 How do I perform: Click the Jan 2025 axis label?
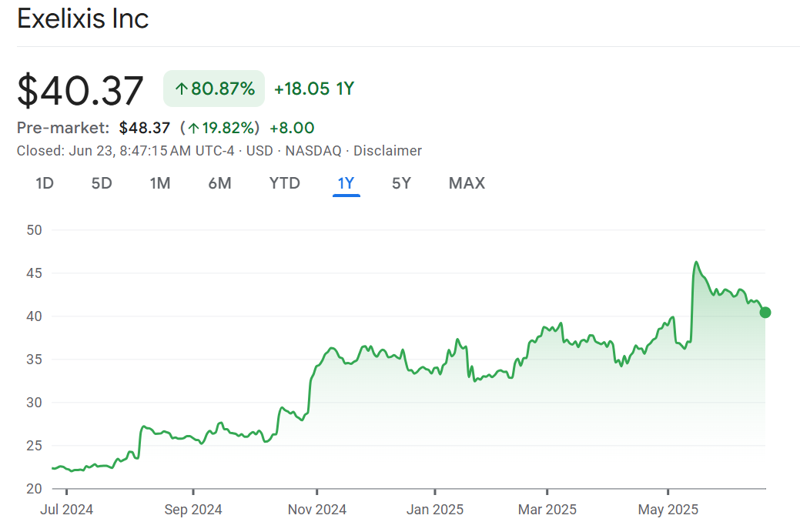click(x=435, y=510)
